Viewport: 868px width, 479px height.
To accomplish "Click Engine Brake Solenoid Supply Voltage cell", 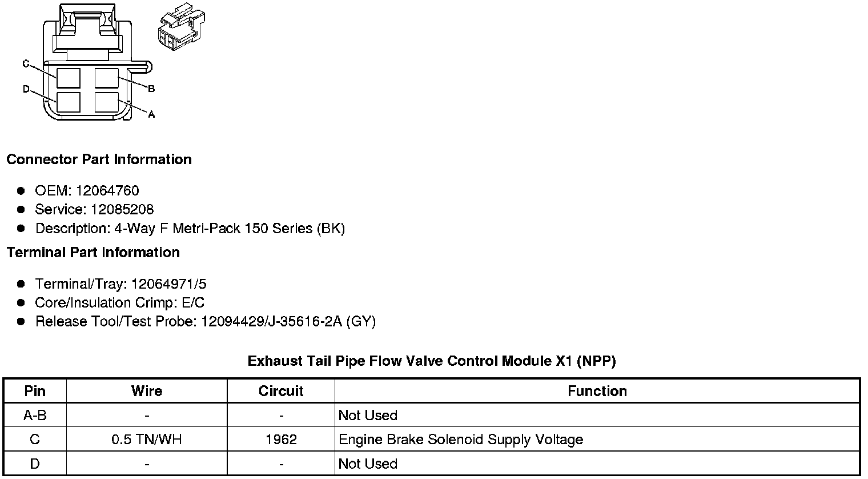I will point(461,440).
